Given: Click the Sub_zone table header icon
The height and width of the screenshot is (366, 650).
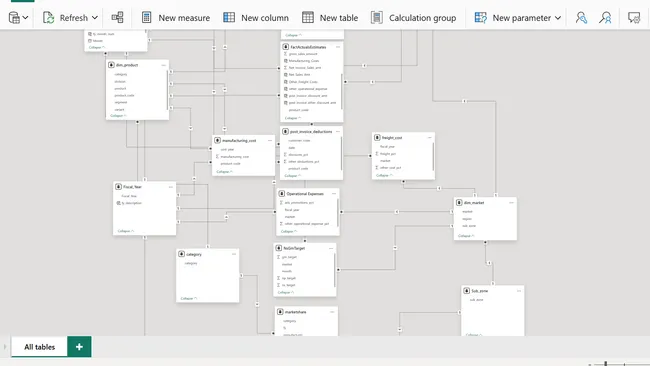Looking at the screenshot, I should tap(466, 291).
